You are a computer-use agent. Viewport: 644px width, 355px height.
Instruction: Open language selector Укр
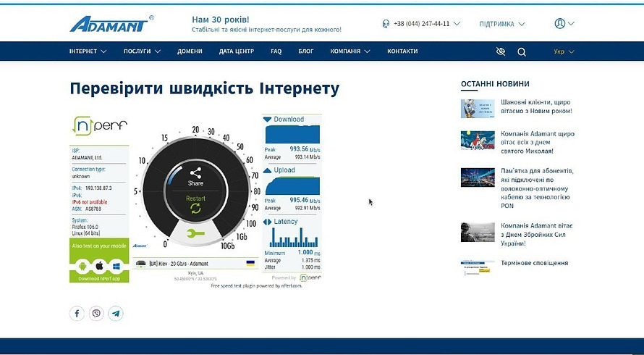click(564, 52)
